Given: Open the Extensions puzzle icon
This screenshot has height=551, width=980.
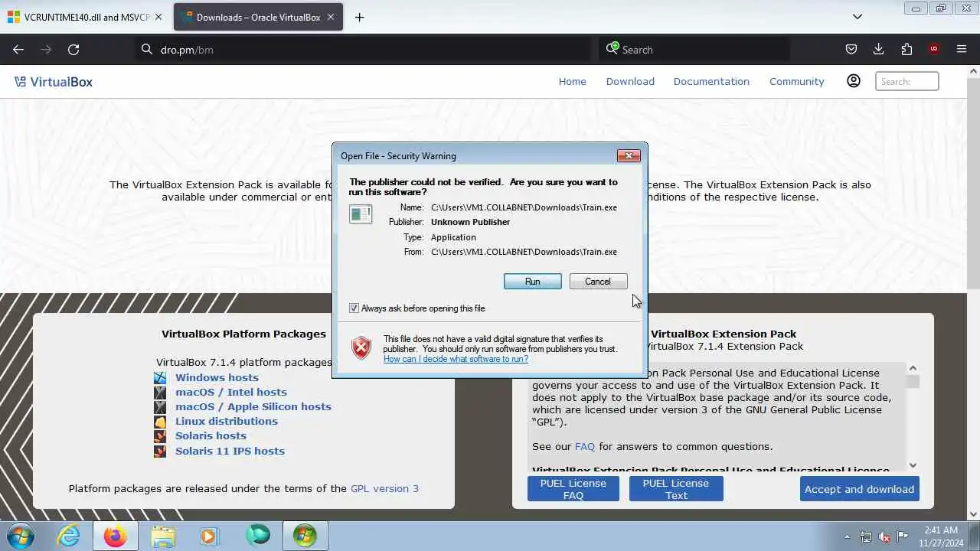Looking at the screenshot, I should tap(906, 49).
